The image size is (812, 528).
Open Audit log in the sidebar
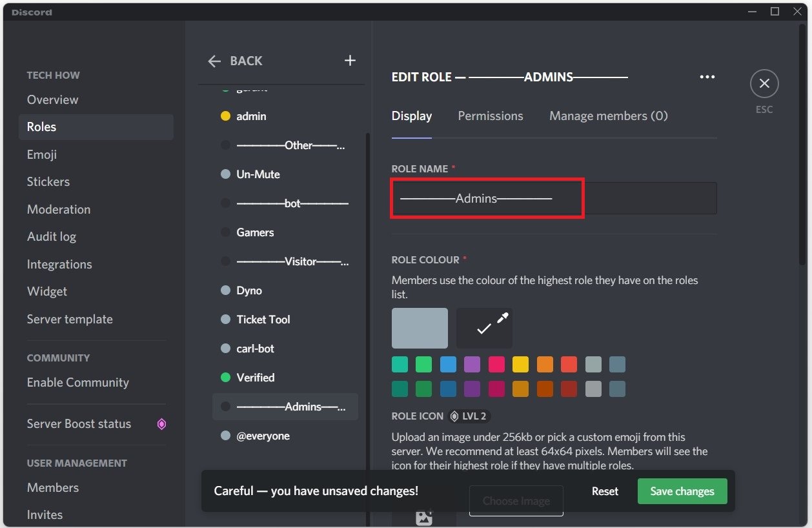click(x=52, y=237)
